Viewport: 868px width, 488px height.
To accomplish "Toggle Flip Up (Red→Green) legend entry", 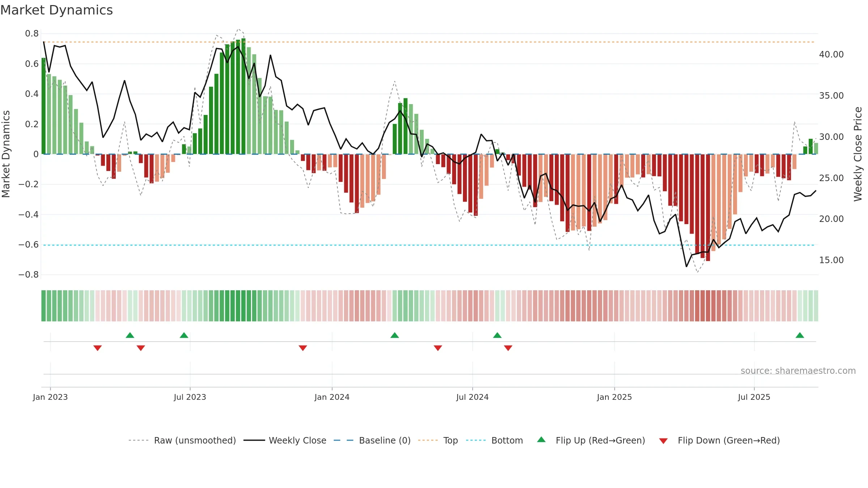I will click(591, 440).
